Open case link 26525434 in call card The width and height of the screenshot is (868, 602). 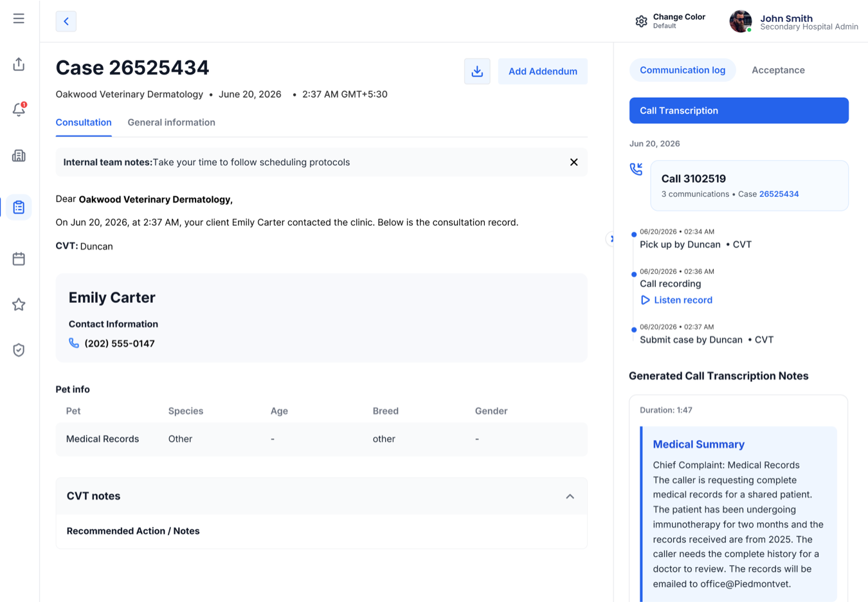(x=779, y=194)
